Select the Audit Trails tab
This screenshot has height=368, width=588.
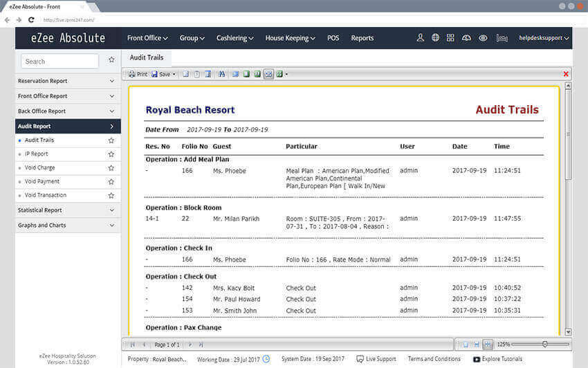(x=147, y=57)
